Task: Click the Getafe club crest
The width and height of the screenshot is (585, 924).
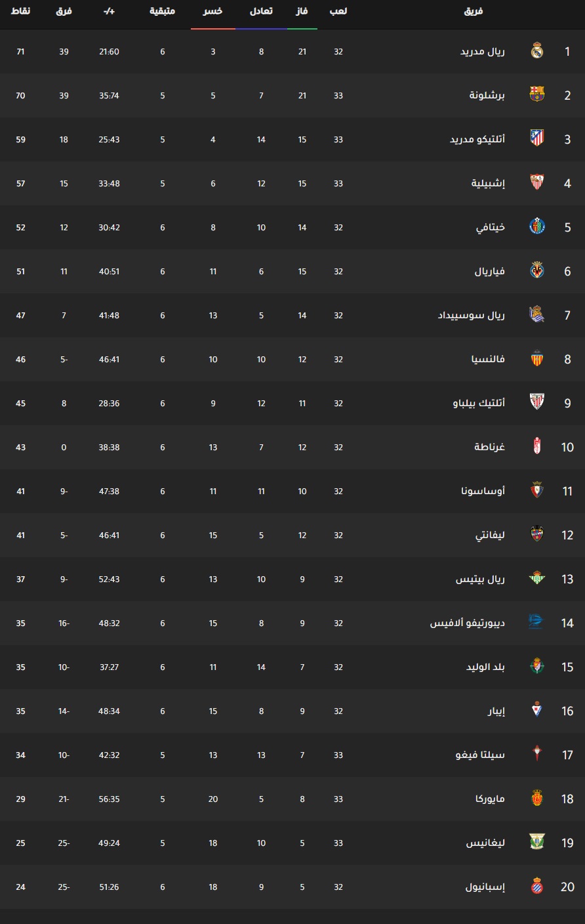Action: pyautogui.click(x=537, y=227)
